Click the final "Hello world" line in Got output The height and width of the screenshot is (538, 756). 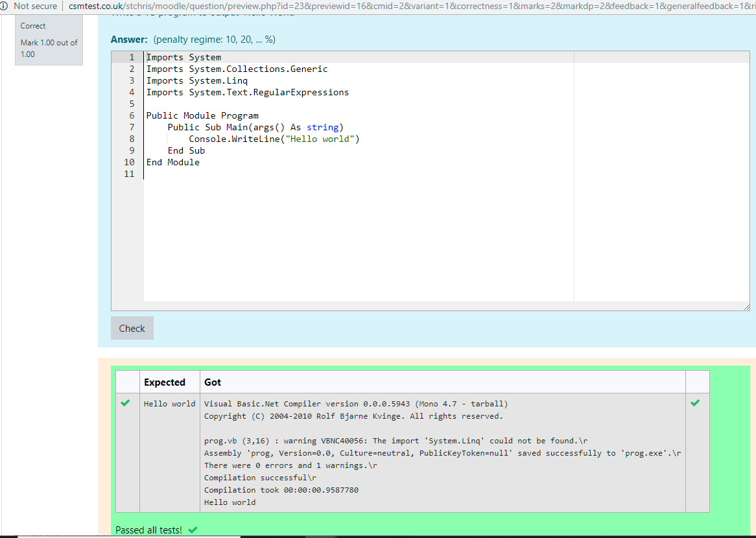tap(230, 502)
